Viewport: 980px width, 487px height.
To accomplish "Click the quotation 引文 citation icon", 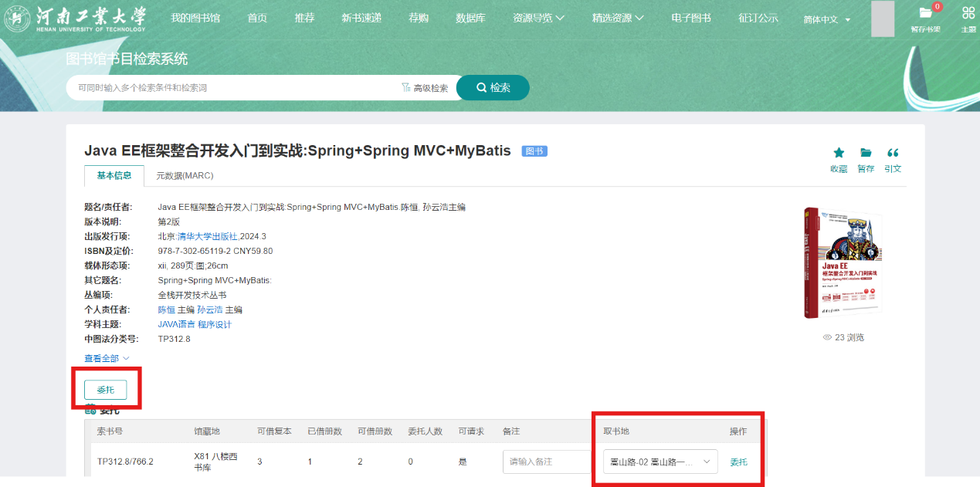I will 893,153.
